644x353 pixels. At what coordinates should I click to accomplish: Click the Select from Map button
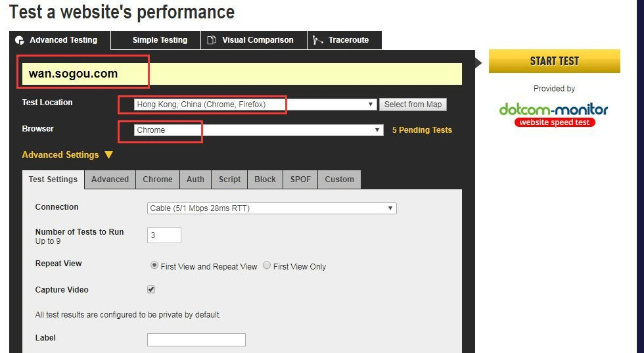[x=413, y=105]
